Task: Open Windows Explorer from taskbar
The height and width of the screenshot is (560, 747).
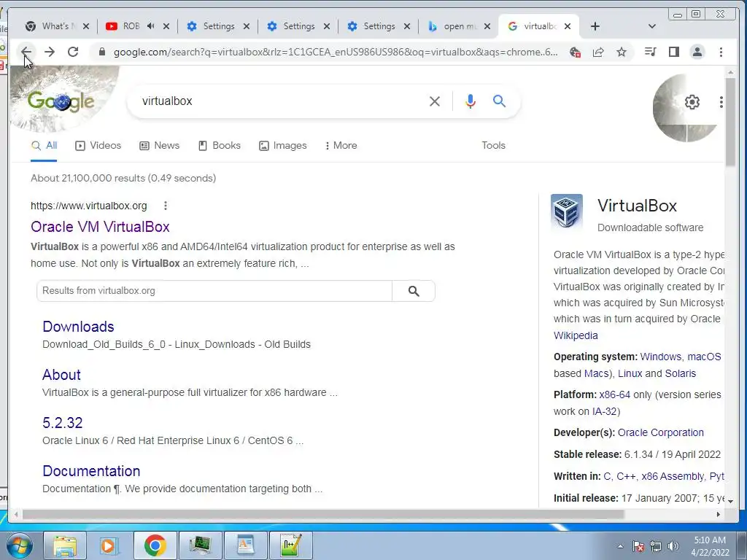Action: pos(65,545)
